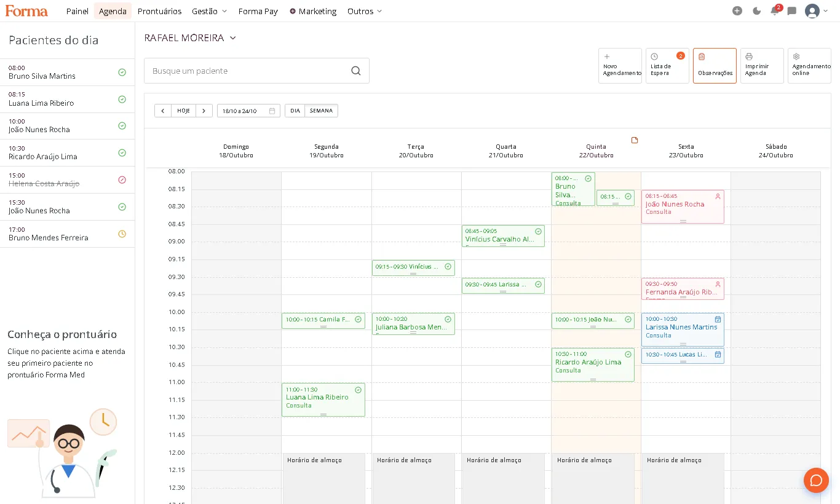Go to previous week with left arrow
Image resolution: width=840 pixels, height=504 pixels.
click(x=162, y=111)
